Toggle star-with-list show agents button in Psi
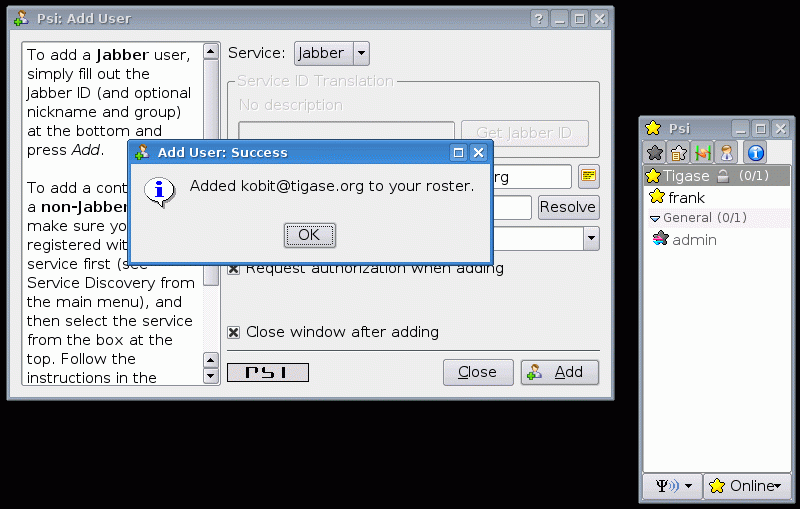Viewport: 800px width, 509px height. click(679, 152)
